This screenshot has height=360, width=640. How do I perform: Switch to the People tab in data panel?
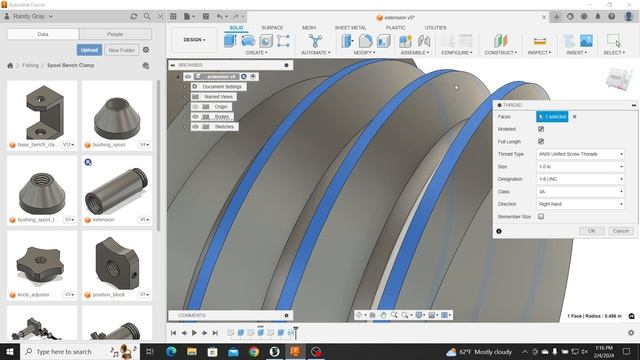pos(115,34)
